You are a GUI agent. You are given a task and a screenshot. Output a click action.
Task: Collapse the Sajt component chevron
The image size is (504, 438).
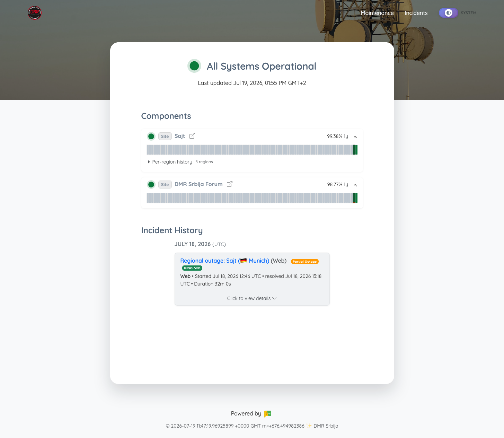click(355, 137)
